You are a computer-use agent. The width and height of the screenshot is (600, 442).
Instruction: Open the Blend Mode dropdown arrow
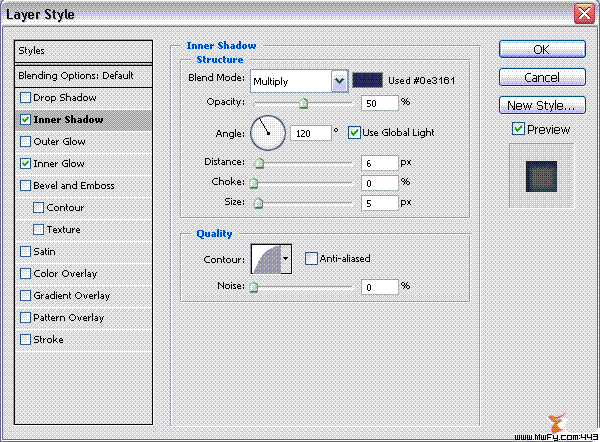click(x=339, y=81)
